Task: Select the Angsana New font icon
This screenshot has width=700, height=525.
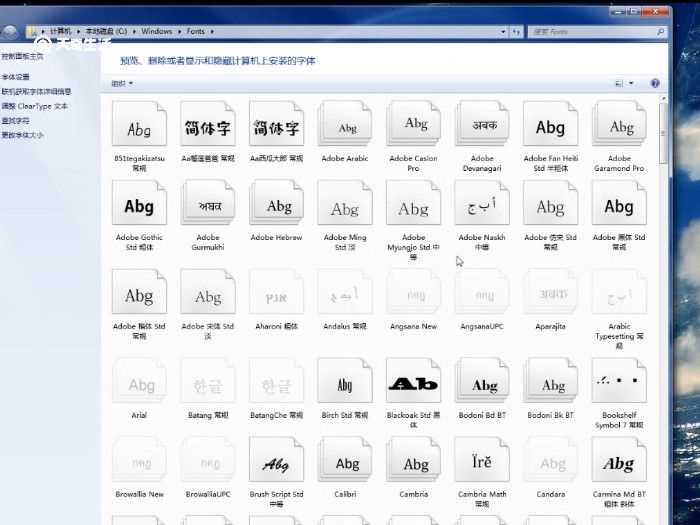Action: click(x=413, y=292)
